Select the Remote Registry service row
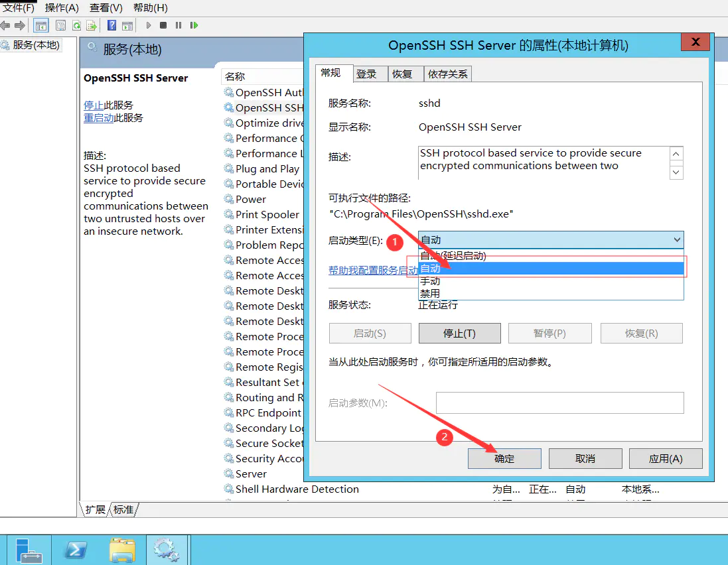This screenshot has width=728, height=565. 263,367
